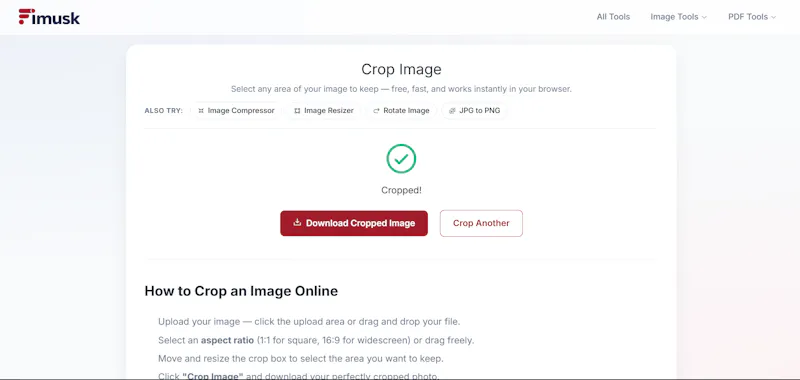Image resolution: width=800 pixels, height=380 pixels.
Task: Click the 'ALSO TRY:' label
Action: (163, 111)
